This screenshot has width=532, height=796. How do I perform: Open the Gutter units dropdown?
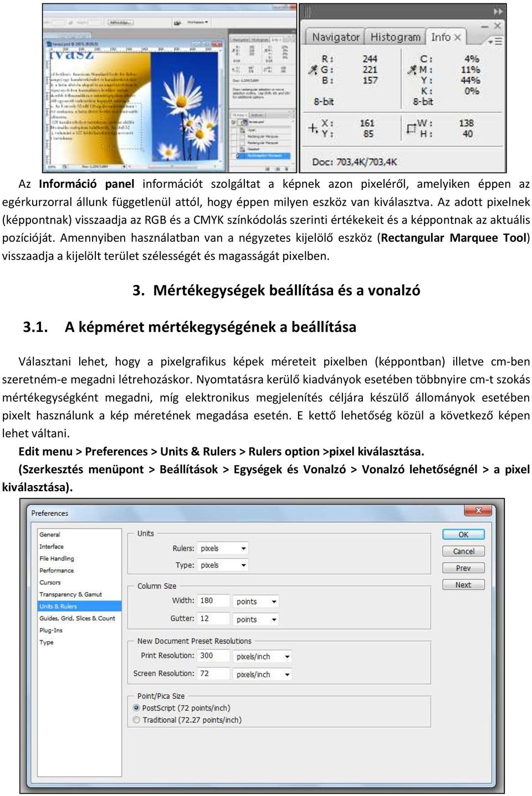point(257,619)
